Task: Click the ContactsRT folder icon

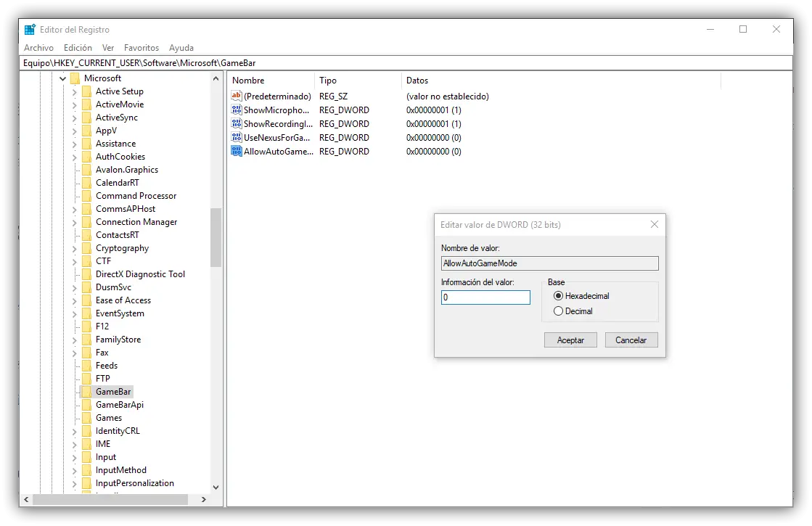Action: pos(86,235)
